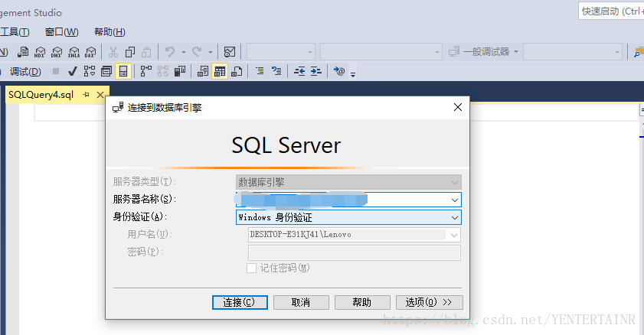The width and height of the screenshot is (644, 335).
Task: Toggle Include Actual Execution Plan
Action: (145, 71)
